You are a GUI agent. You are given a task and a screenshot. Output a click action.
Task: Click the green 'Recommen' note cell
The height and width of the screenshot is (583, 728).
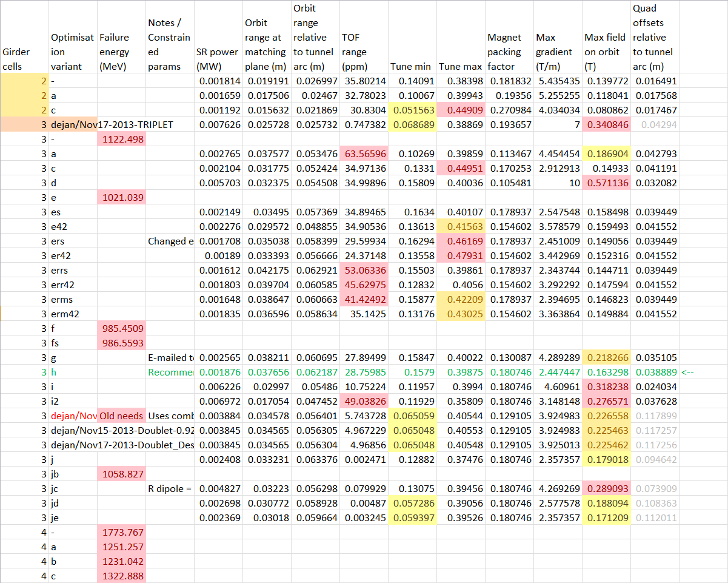pyautogui.click(x=170, y=372)
